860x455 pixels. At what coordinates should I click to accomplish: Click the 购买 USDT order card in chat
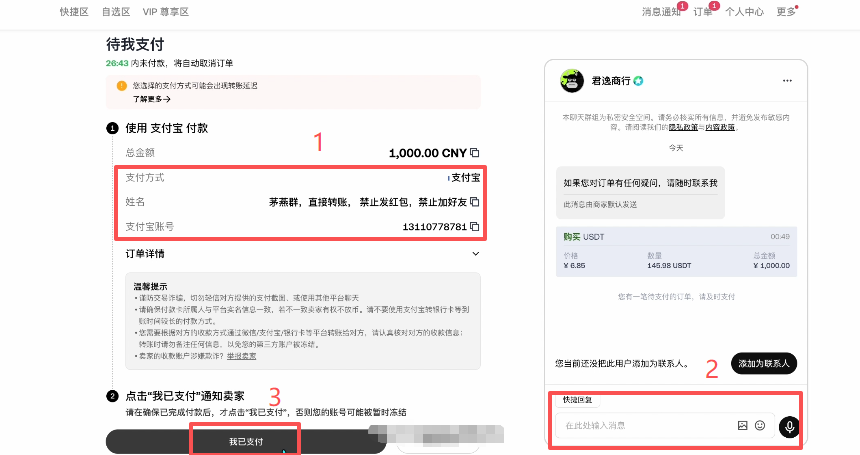676,252
